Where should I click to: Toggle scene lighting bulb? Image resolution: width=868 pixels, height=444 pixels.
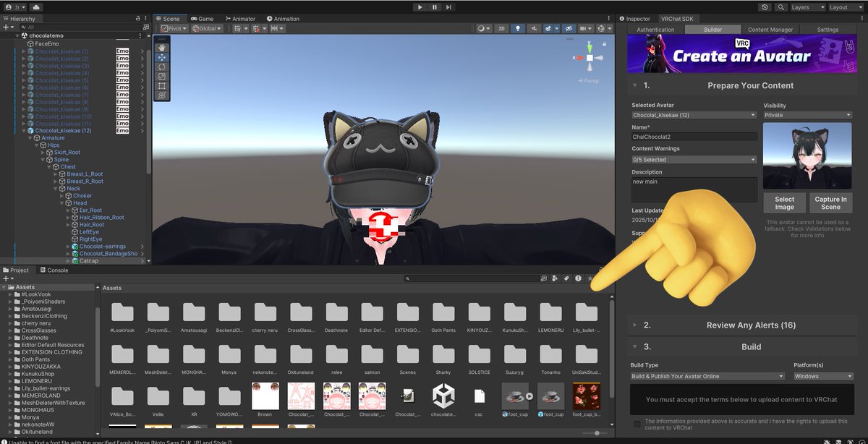pyautogui.click(x=517, y=29)
